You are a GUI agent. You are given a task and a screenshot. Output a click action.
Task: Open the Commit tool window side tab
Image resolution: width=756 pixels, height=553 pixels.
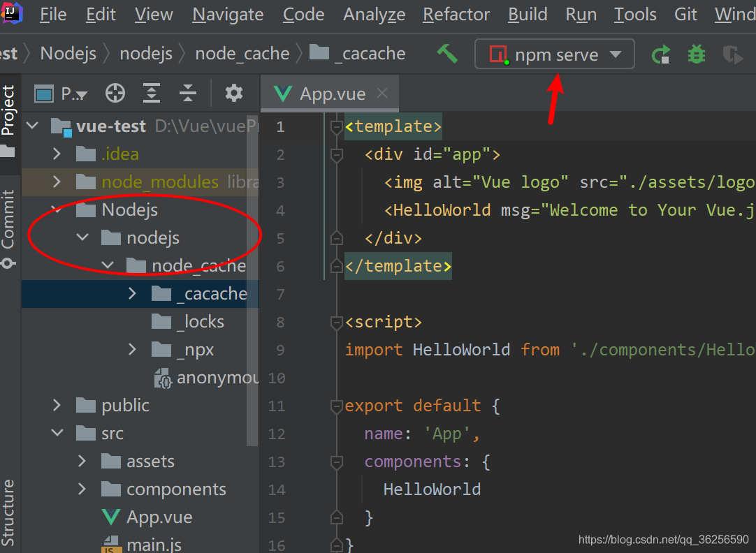[x=8, y=229]
